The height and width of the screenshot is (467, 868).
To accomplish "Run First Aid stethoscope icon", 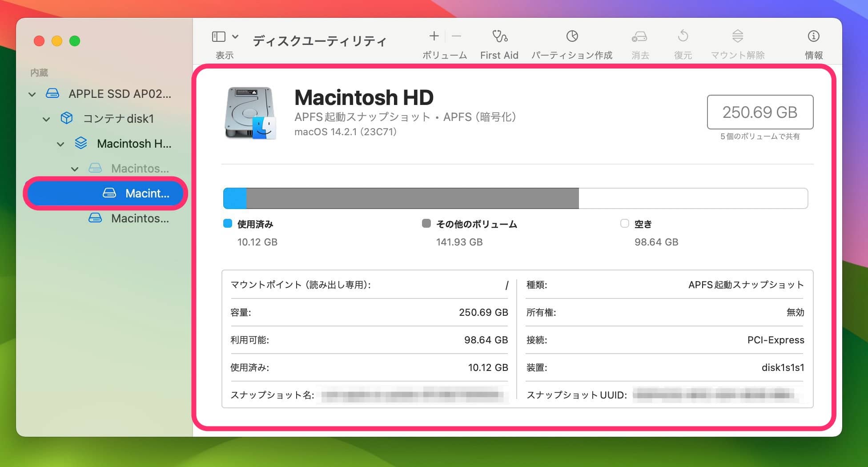I will click(499, 36).
